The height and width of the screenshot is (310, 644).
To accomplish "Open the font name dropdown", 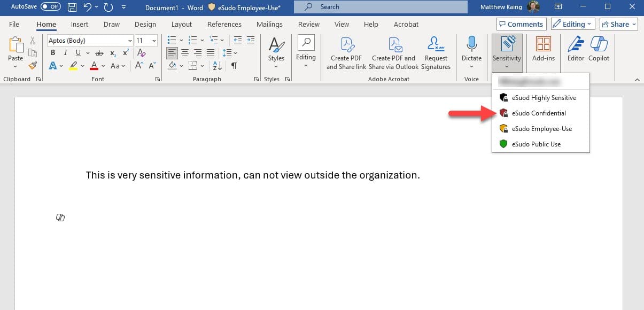I will pos(129,40).
